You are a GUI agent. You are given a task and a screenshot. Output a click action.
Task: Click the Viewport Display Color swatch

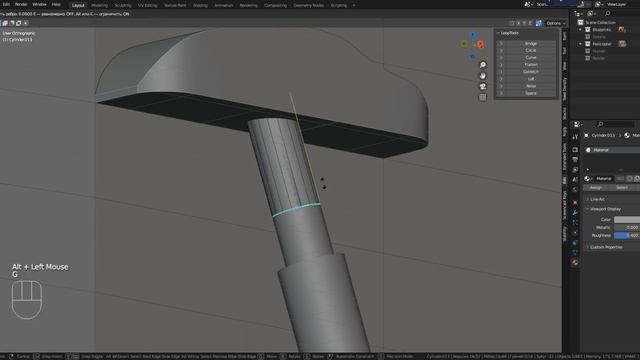(627, 220)
